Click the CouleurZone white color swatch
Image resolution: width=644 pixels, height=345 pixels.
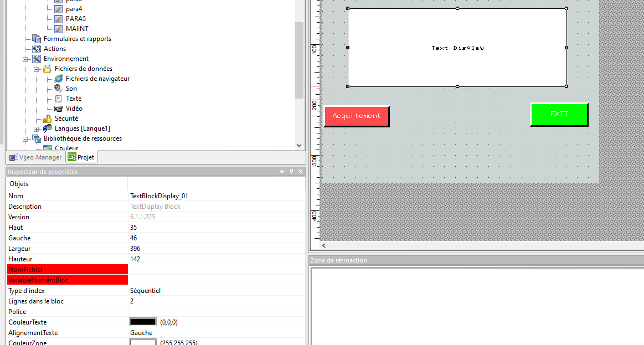tap(143, 342)
